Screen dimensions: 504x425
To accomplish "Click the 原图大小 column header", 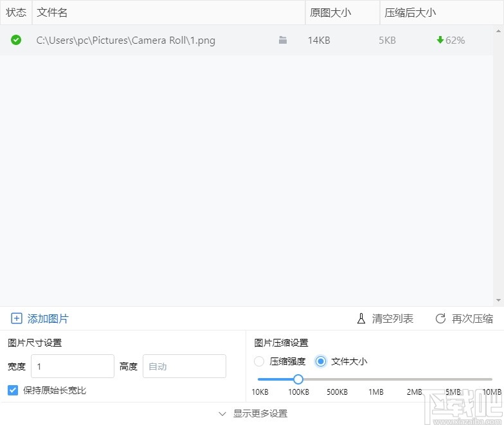I will [x=343, y=13].
